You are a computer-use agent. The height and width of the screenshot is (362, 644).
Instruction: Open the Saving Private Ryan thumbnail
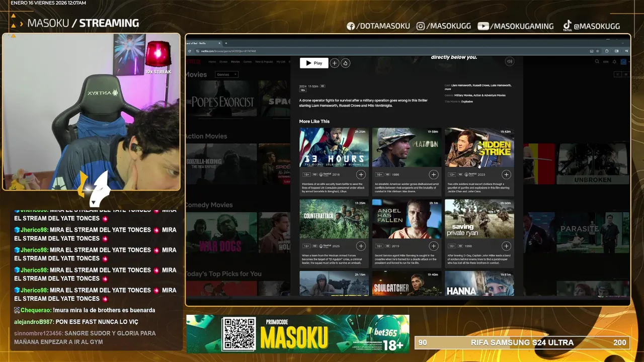(x=479, y=219)
